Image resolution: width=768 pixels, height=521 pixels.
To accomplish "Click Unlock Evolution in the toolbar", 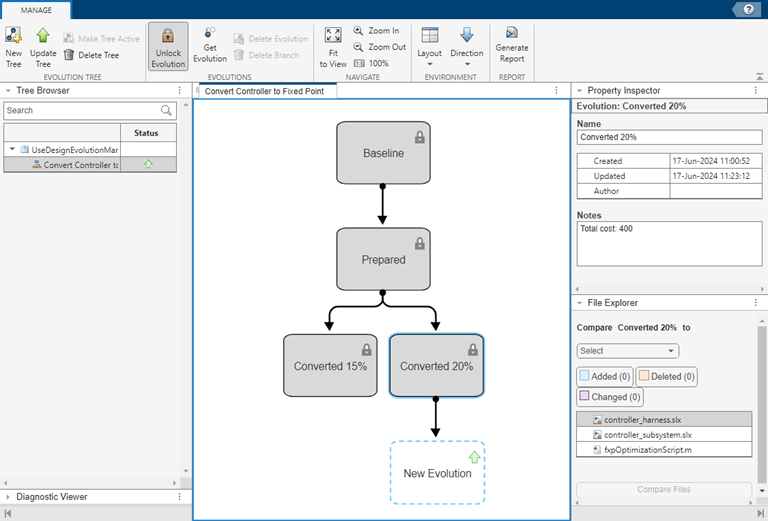I will (168, 47).
